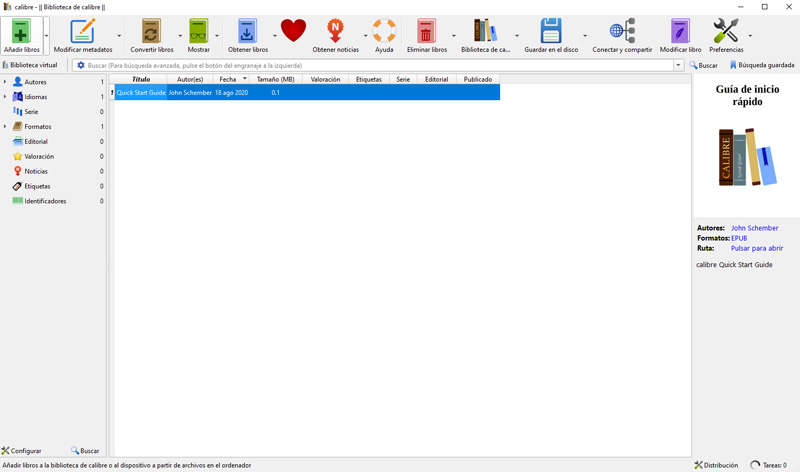
Task: Toggle the Distribución layout button
Action: (716, 465)
